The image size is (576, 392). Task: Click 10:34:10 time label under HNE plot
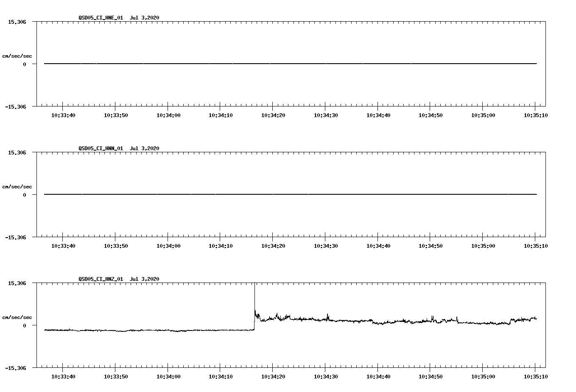[220, 115]
